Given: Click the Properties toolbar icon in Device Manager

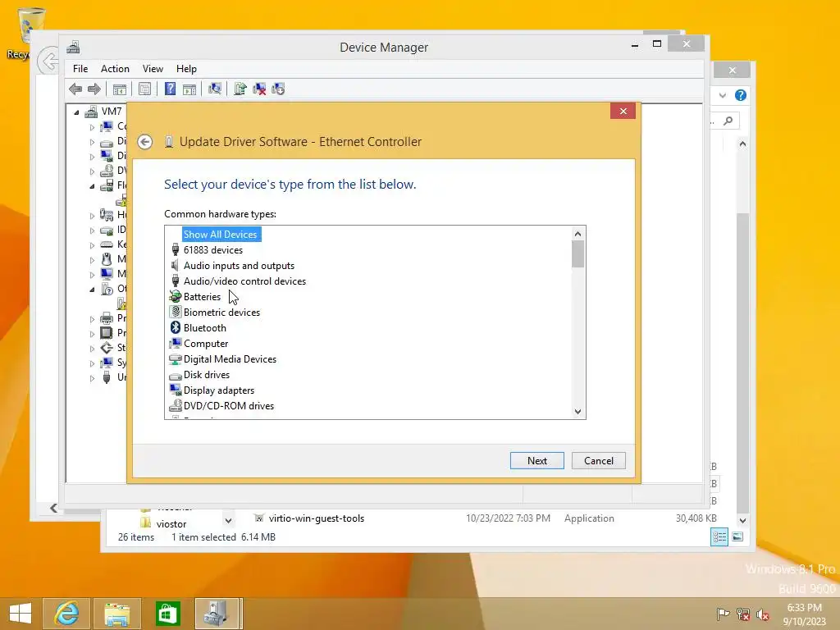Looking at the screenshot, I should (x=144, y=89).
